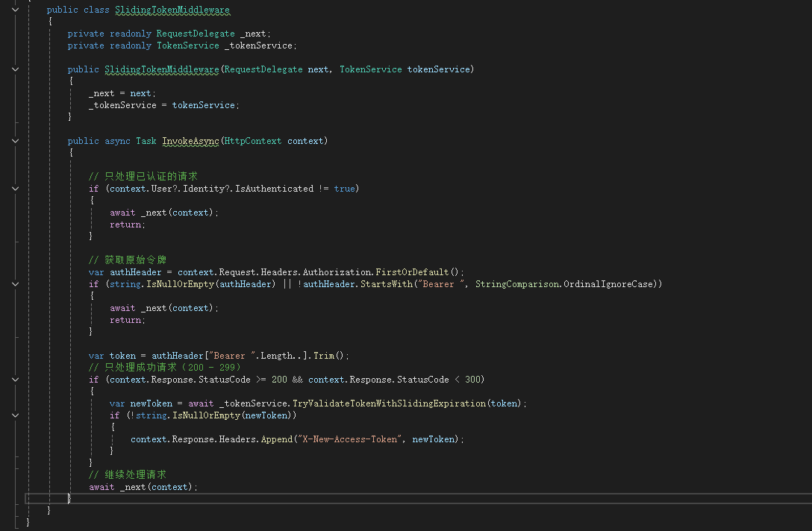Collapse the IsNullOrEmpty(authHeader) if-block fold chevron

(x=15, y=284)
